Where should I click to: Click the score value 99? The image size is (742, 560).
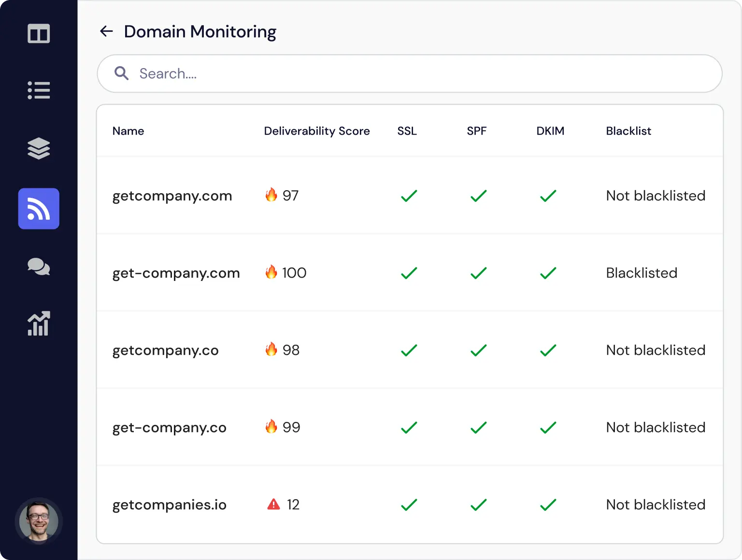pos(291,427)
